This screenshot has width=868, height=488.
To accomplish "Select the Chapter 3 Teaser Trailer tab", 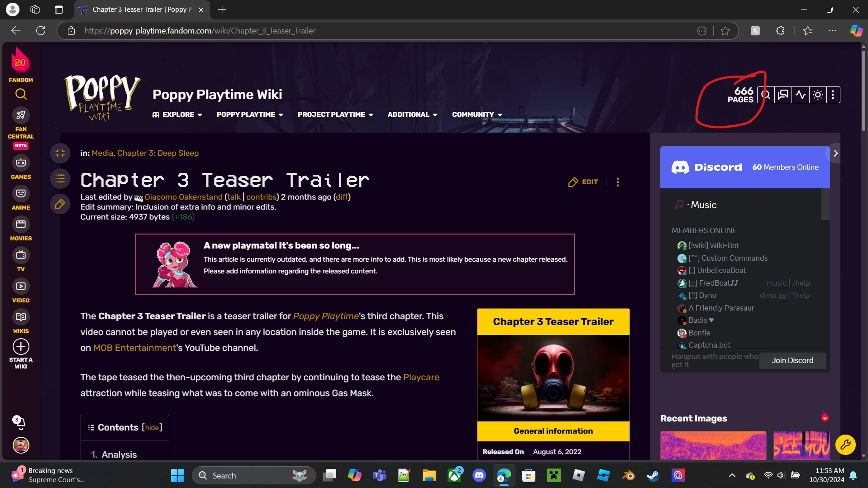I will [x=142, y=10].
